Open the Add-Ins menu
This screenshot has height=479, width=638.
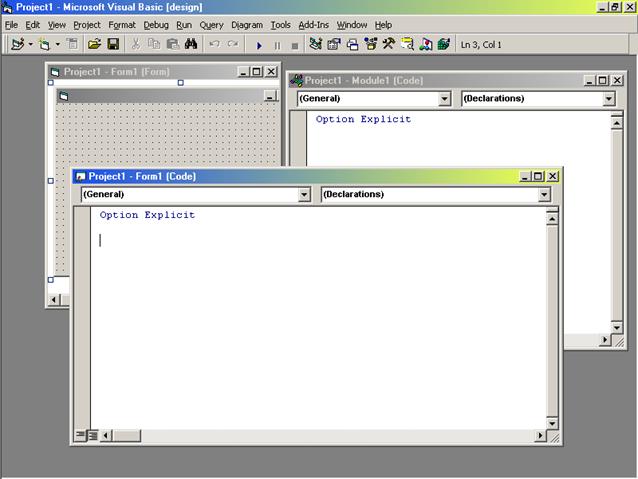click(x=313, y=25)
